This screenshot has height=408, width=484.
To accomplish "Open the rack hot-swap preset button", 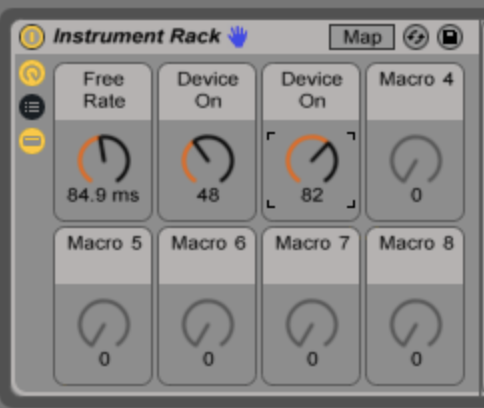I will 416,37.
